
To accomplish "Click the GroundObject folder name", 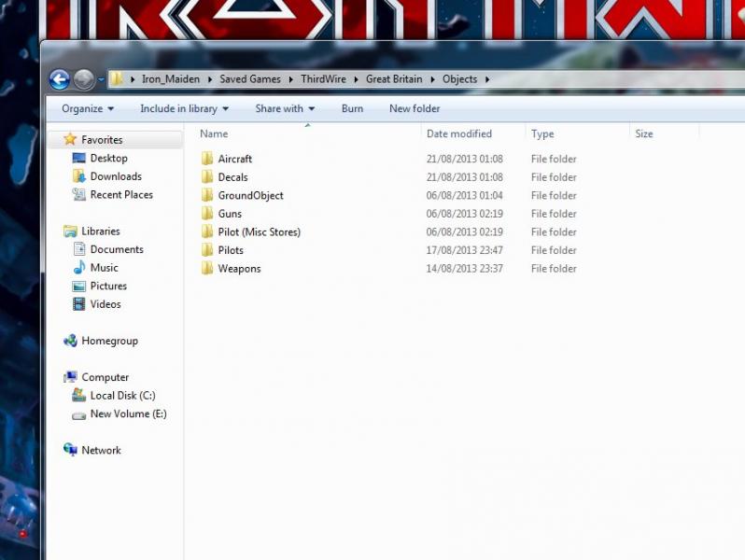I will (x=250, y=196).
